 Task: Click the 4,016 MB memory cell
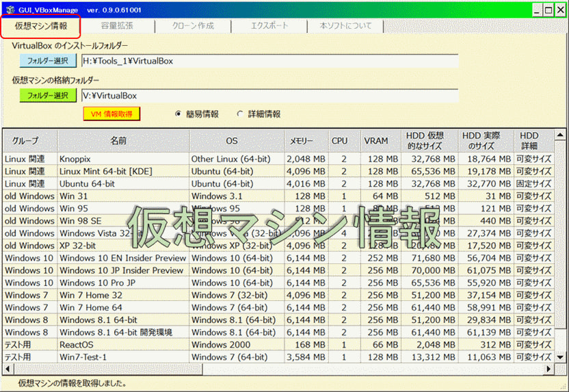[x=306, y=183]
